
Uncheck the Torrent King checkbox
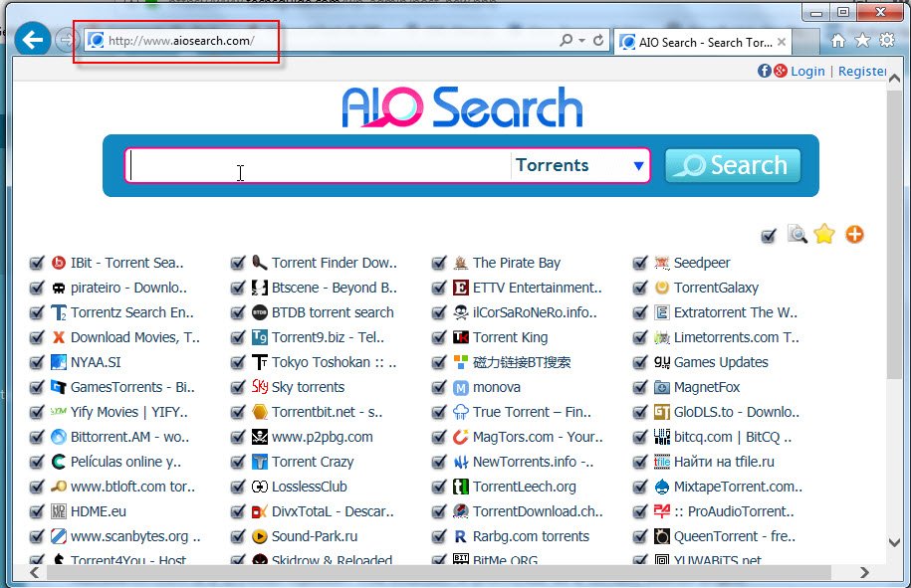[x=439, y=337]
